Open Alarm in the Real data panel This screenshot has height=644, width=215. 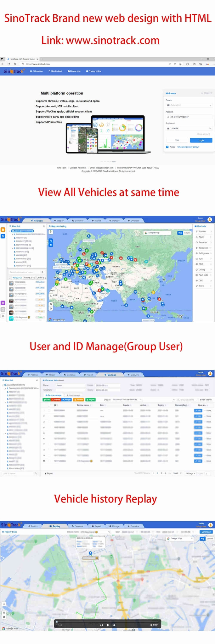tap(201, 237)
